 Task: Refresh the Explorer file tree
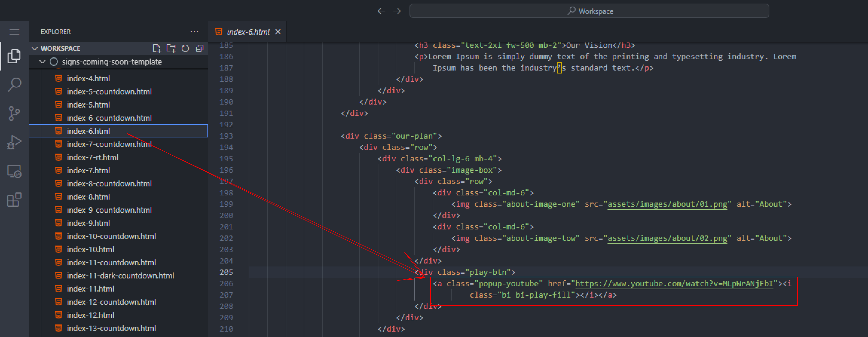point(185,48)
